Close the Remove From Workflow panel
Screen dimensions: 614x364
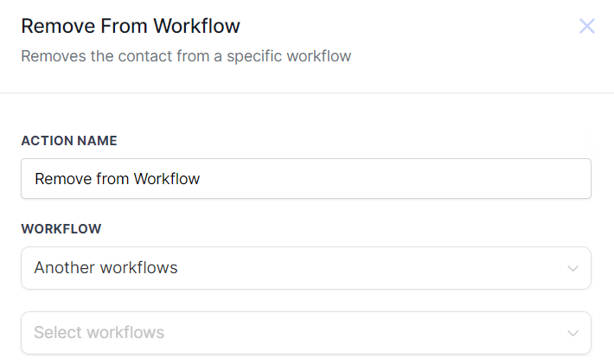tap(587, 26)
